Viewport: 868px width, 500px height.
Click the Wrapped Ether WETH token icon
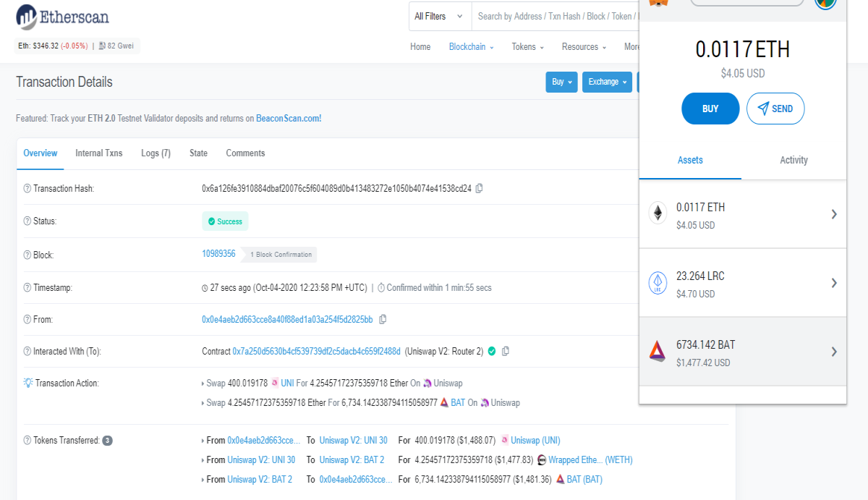(x=541, y=459)
